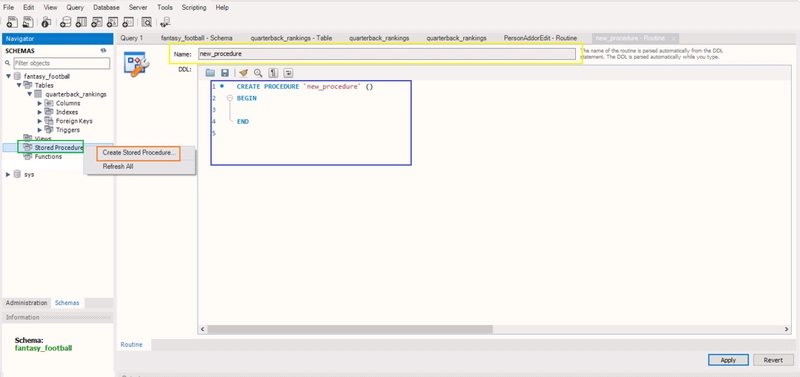Open the File menu

click(x=8, y=8)
